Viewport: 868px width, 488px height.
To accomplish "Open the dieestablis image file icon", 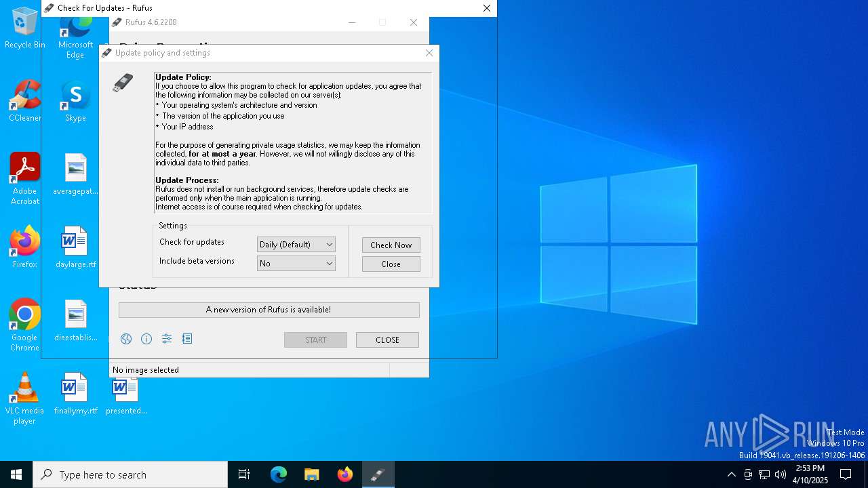I will coord(75,321).
